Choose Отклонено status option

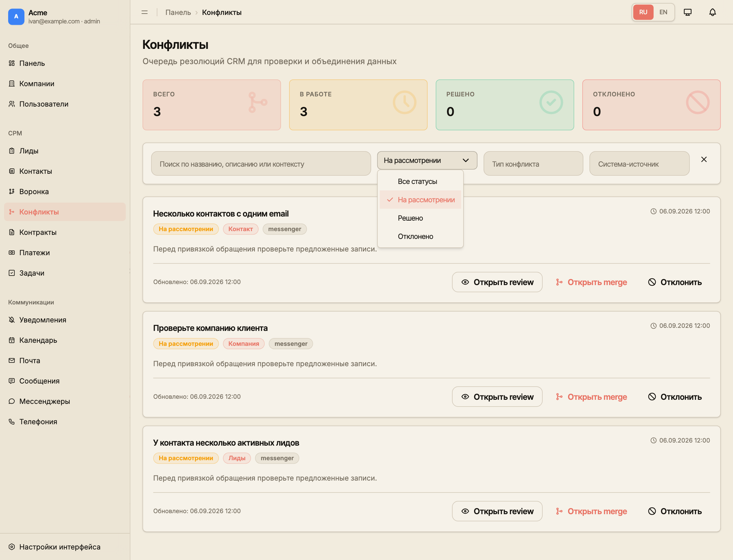pyautogui.click(x=420, y=237)
